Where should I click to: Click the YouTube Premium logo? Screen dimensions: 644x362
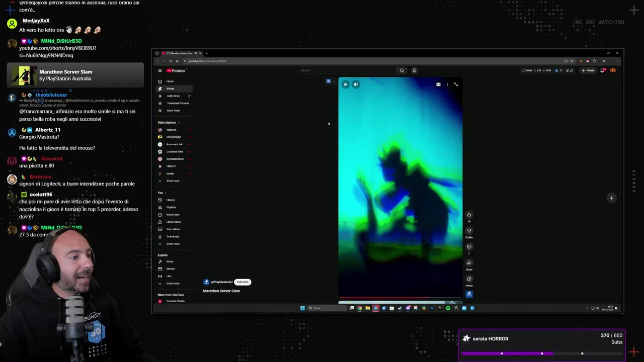pos(176,70)
